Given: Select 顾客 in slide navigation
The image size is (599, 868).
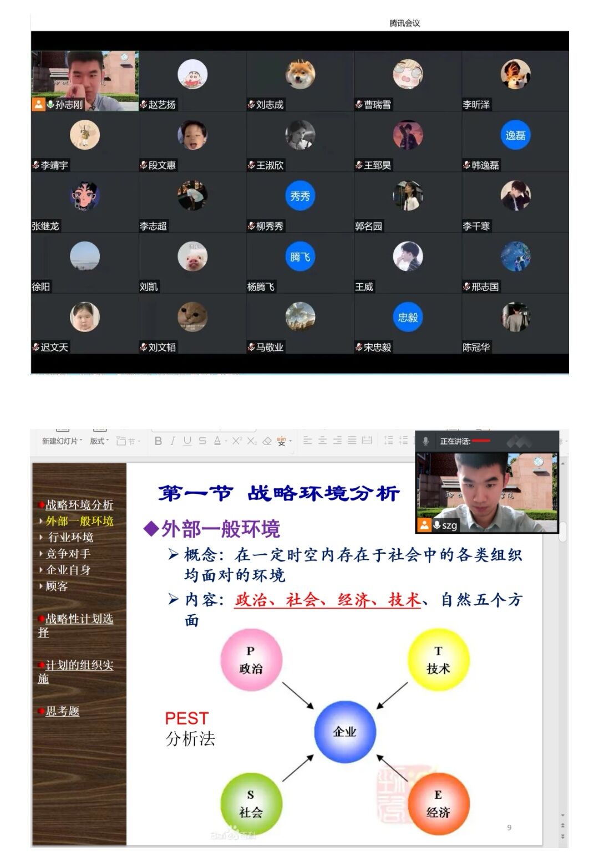Looking at the screenshot, I should tap(57, 586).
